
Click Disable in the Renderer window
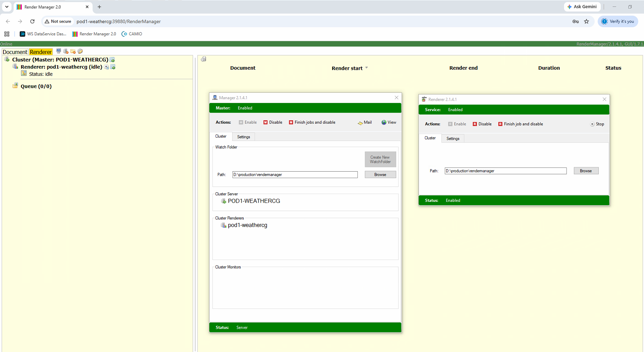coord(482,124)
